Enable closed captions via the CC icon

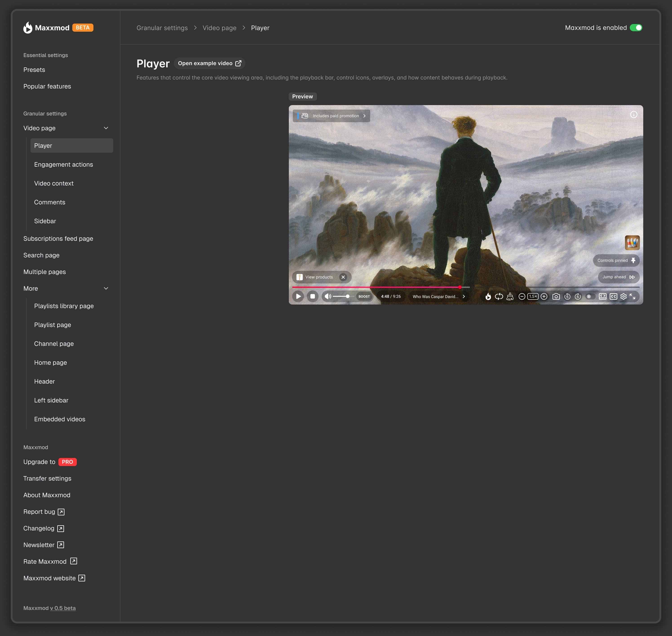pyautogui.click(x=613, y=296)
